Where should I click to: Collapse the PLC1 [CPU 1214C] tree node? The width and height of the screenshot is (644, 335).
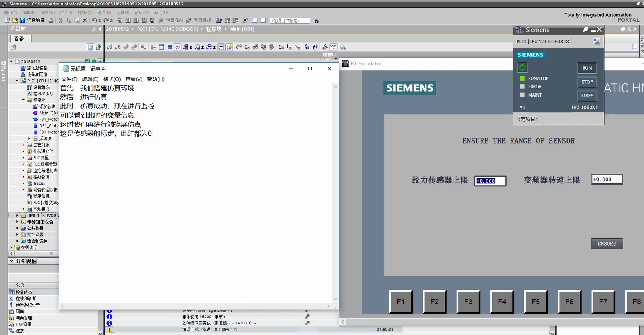[x=17, y=81]
